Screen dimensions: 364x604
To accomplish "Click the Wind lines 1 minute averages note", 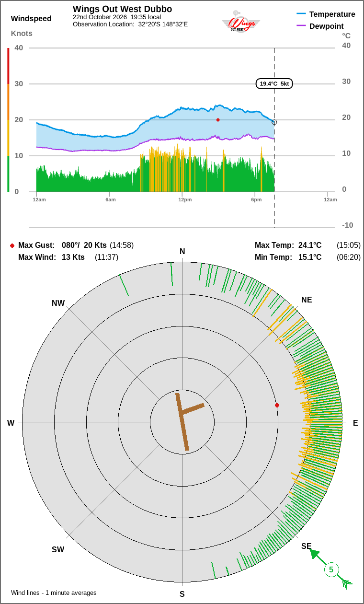I will [54, 593].
